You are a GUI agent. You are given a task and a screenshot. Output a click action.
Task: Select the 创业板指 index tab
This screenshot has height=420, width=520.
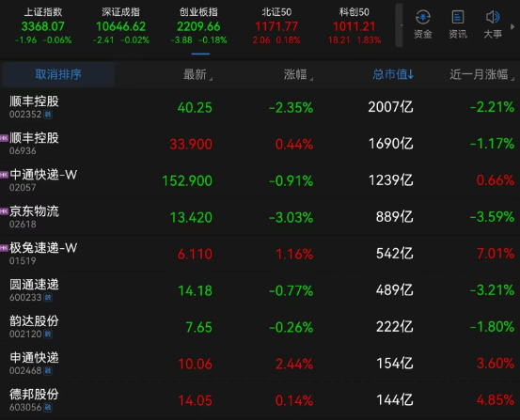(x=198, y=26)
